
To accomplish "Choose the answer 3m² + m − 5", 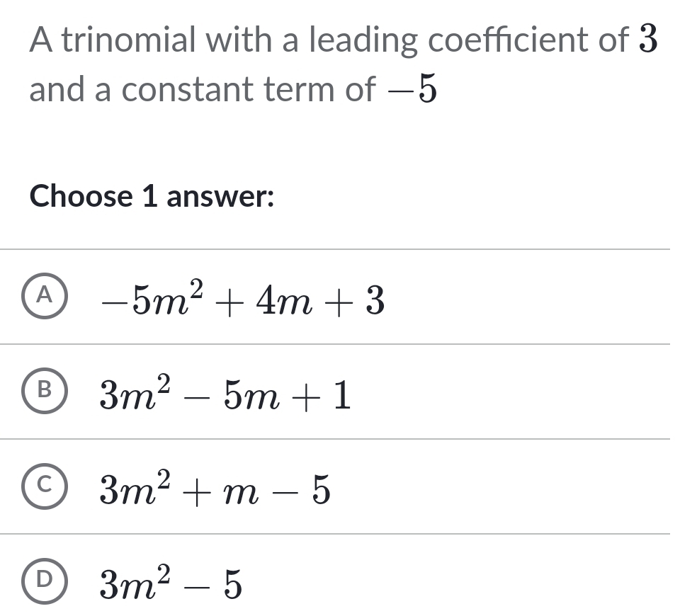I will tap(215, 491).
